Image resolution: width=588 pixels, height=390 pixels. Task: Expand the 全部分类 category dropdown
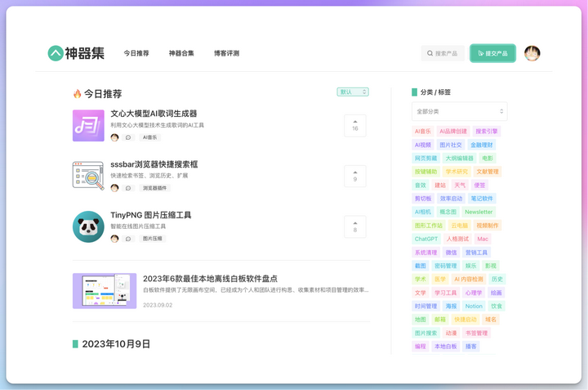[x=460, y=111]
